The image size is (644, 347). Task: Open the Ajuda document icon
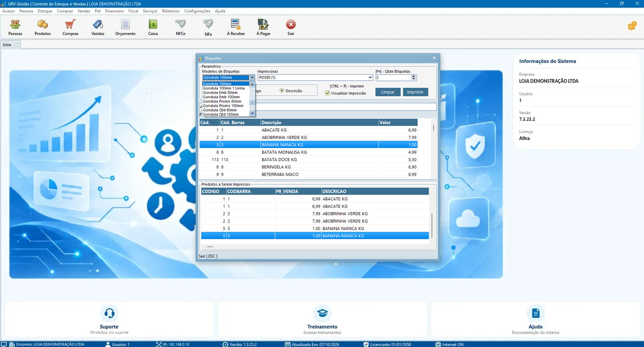tap(535, 313)
